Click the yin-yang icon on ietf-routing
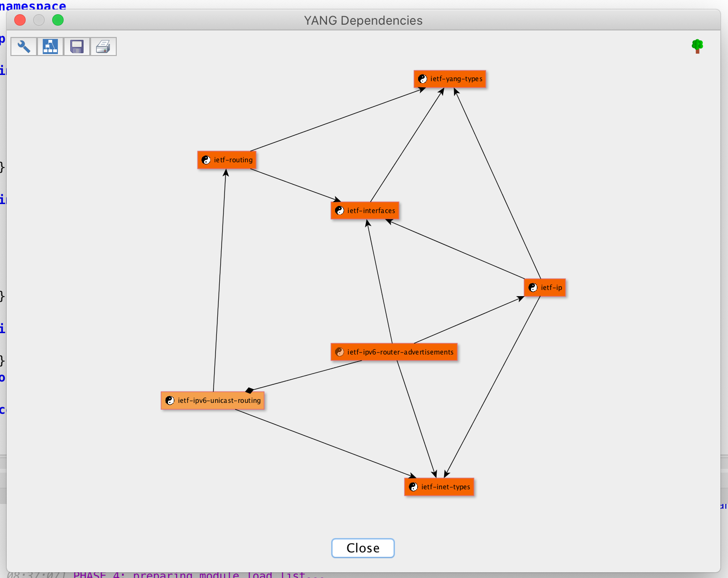The height and width of the screenshot is (578, 728). click(x=206, y=160)
